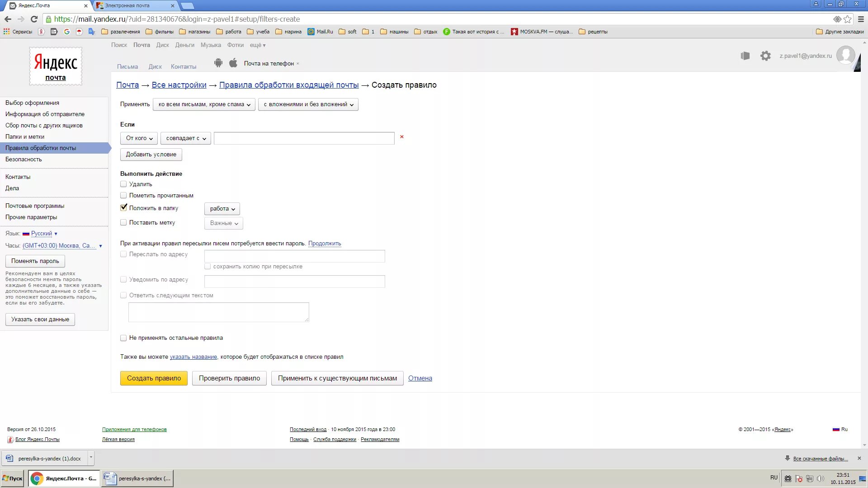Viewport: 868px width, 488px height.
Task: Enable Не применять остальные правила
Action: [x=123, y=338]
